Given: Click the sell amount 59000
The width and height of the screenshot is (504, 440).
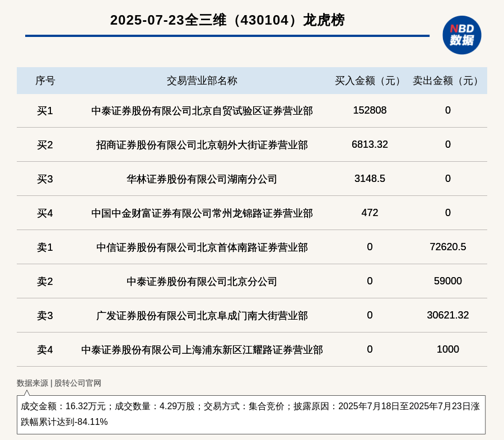Looking at the screenshot, I should click(x=448, y=280).
